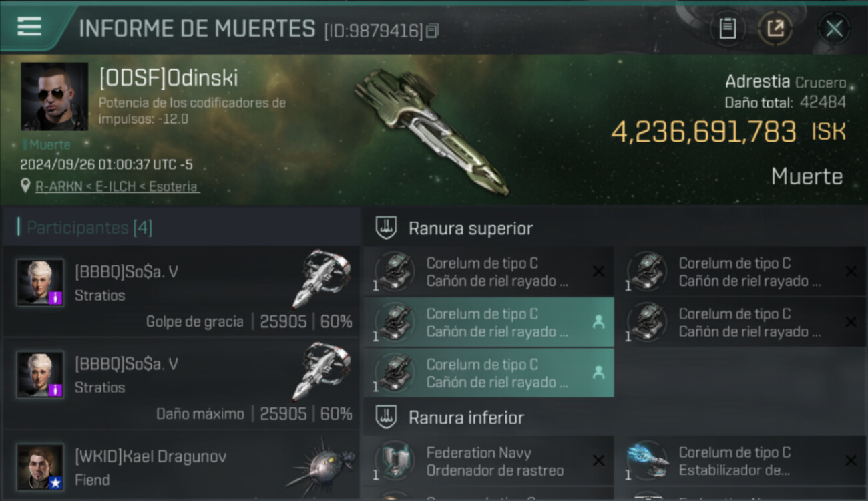Select the Fiend ship icon
Viewport: 868px width, 501px height.
pos(321,464)
